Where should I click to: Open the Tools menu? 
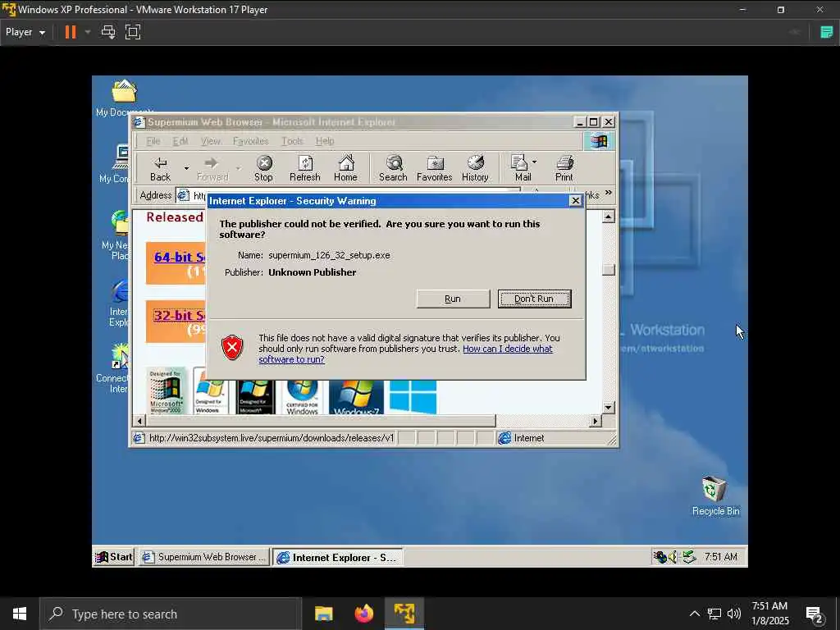pyautogui.click(x=292, y=141)
